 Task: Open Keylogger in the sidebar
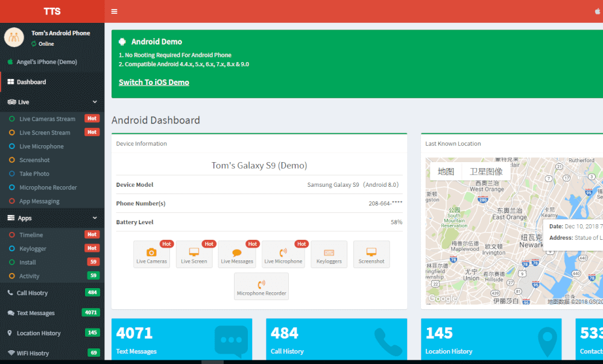pos(52,249)
